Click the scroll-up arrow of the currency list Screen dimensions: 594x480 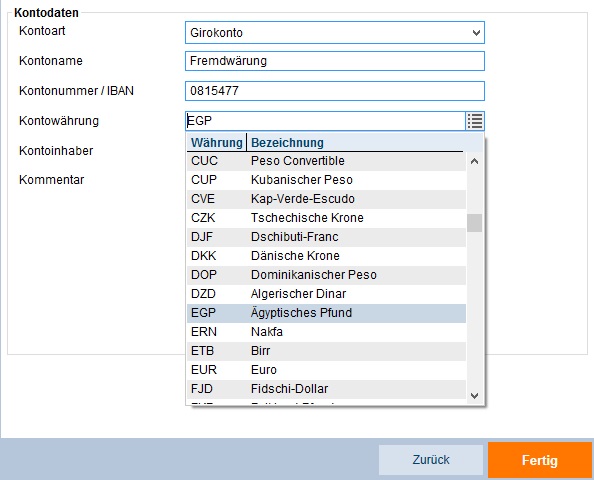coord(474,161)
